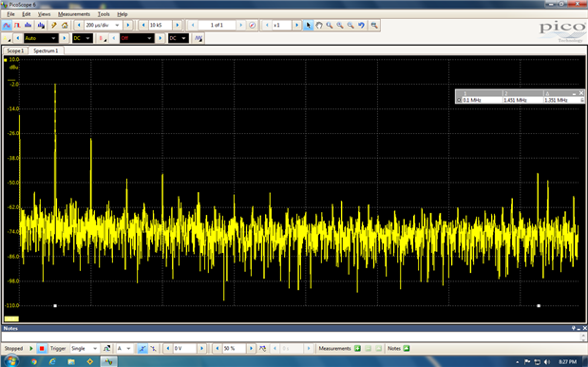Add a measurement with green plus icon
Image resolution: width=588 pixels, height=367 pixels.
357,349
